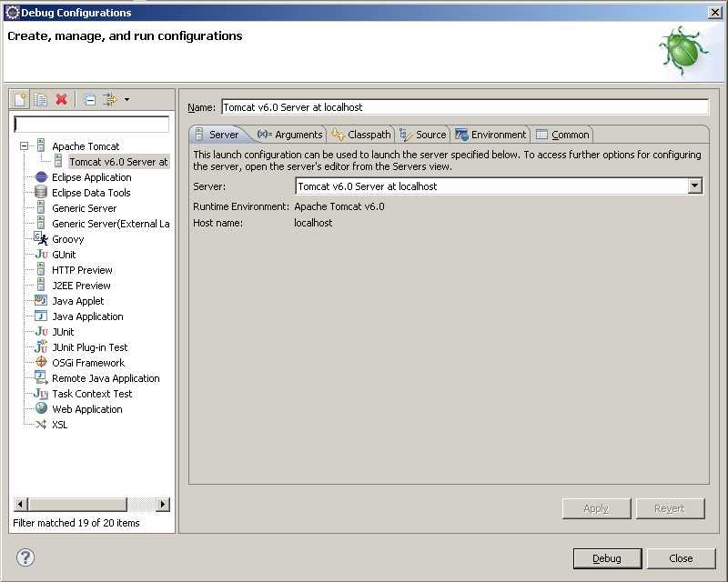
Task: Click the Remote Java Application icon
Action: click(x=41, y=377)
